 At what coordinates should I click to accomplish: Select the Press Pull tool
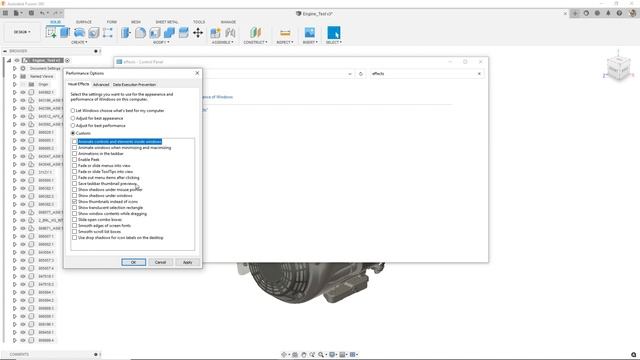[x=126, y=32]
